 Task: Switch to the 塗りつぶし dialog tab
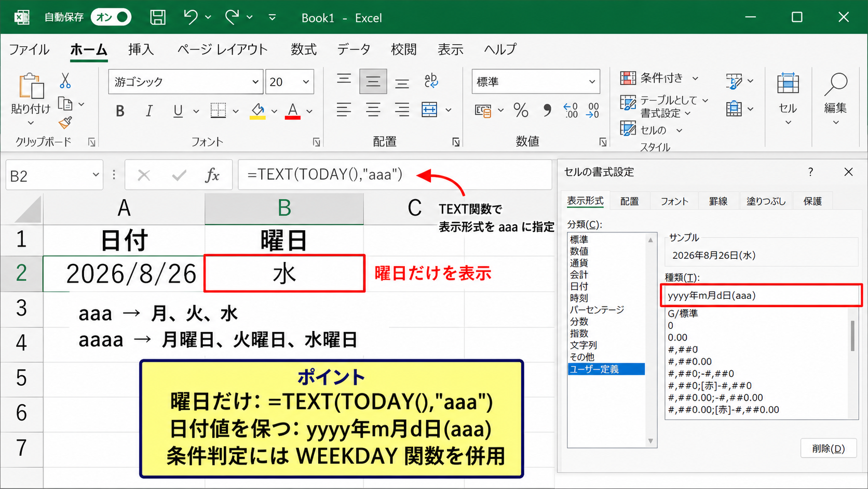766,202
